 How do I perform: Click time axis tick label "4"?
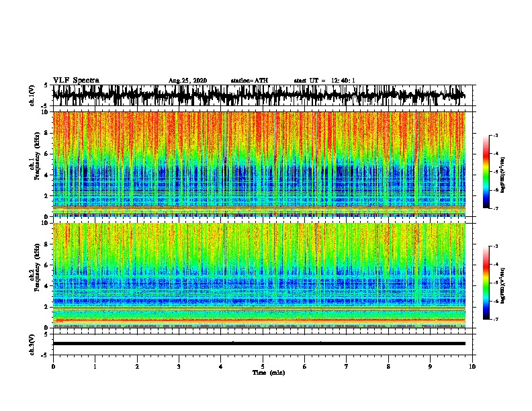tap(221, 367)
